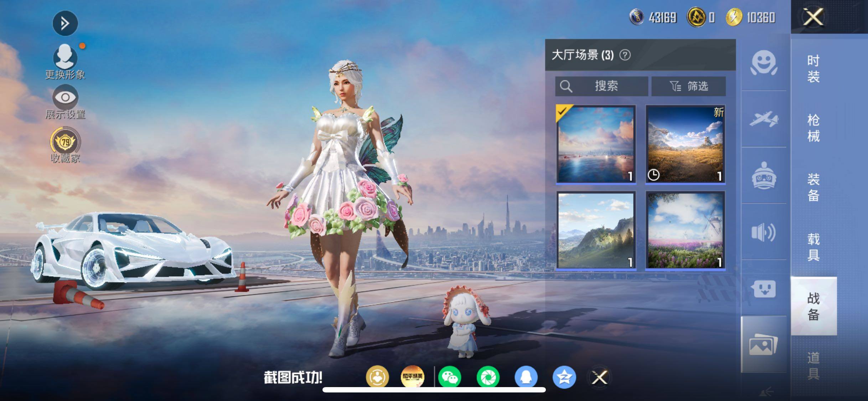Select the checked ocean sunset lobby scene

click(596, 144)
